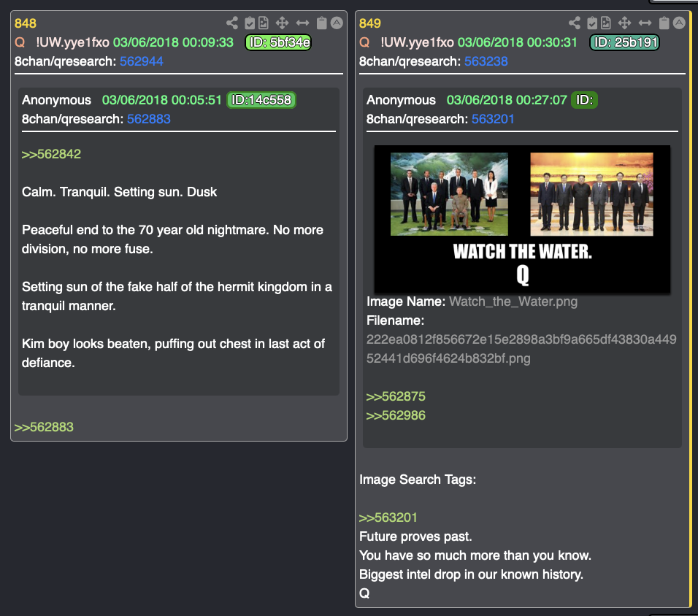698x616 pixels.
Task: Collapse post 849 with the round up-arrow
Action: [679, 23]
